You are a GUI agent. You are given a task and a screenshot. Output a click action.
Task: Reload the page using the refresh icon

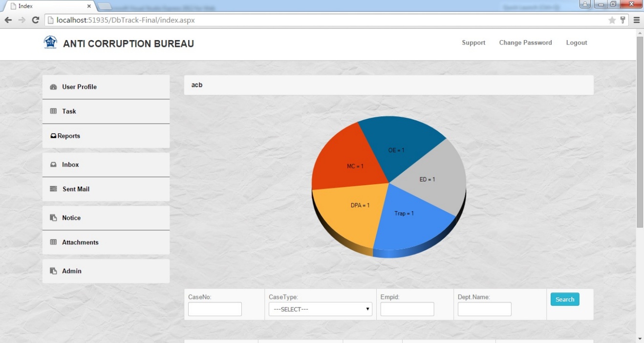coord(35,20)
